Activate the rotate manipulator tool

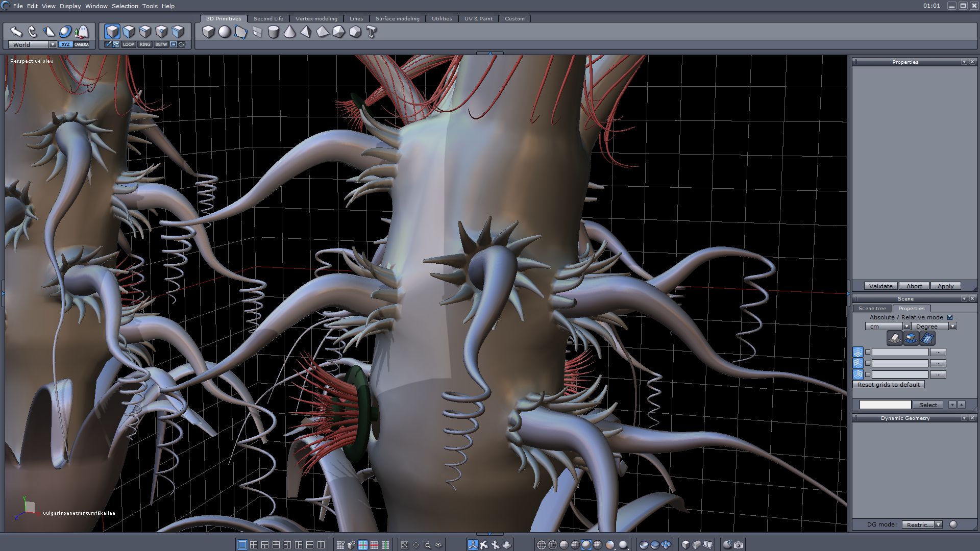pos(32,32)
